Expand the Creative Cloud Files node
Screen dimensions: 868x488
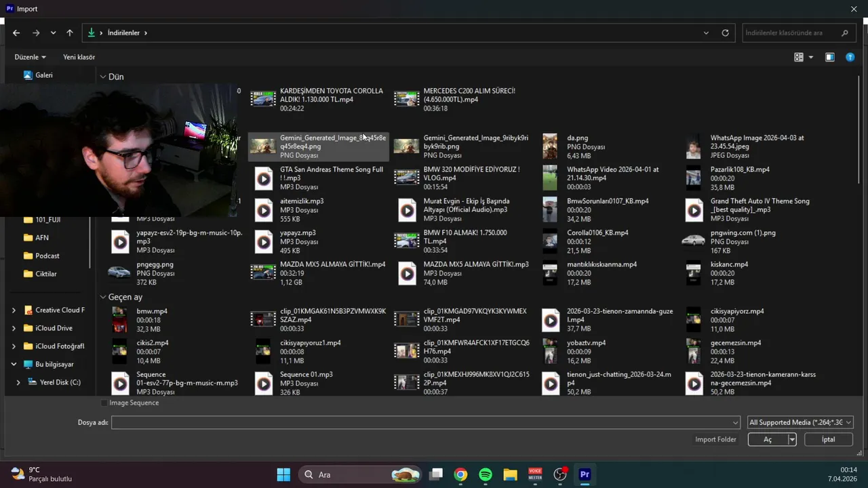tap(14, 310)
